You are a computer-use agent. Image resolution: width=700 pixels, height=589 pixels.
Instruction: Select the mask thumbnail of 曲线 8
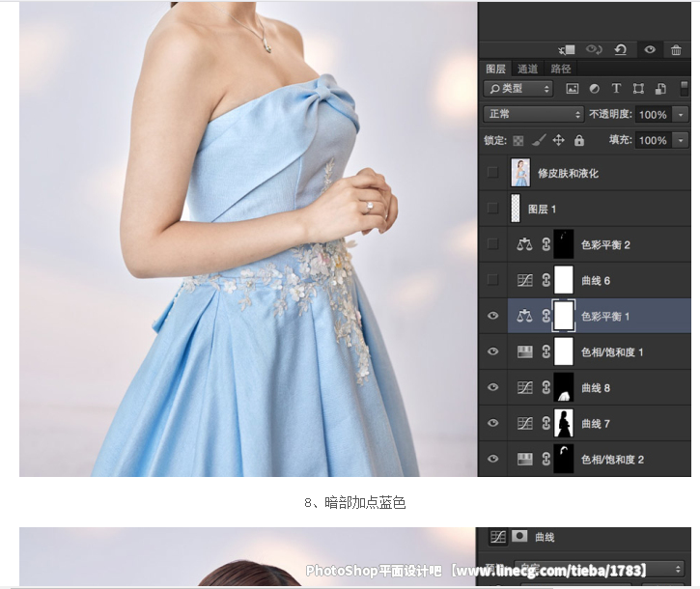(x=564, y=387)
